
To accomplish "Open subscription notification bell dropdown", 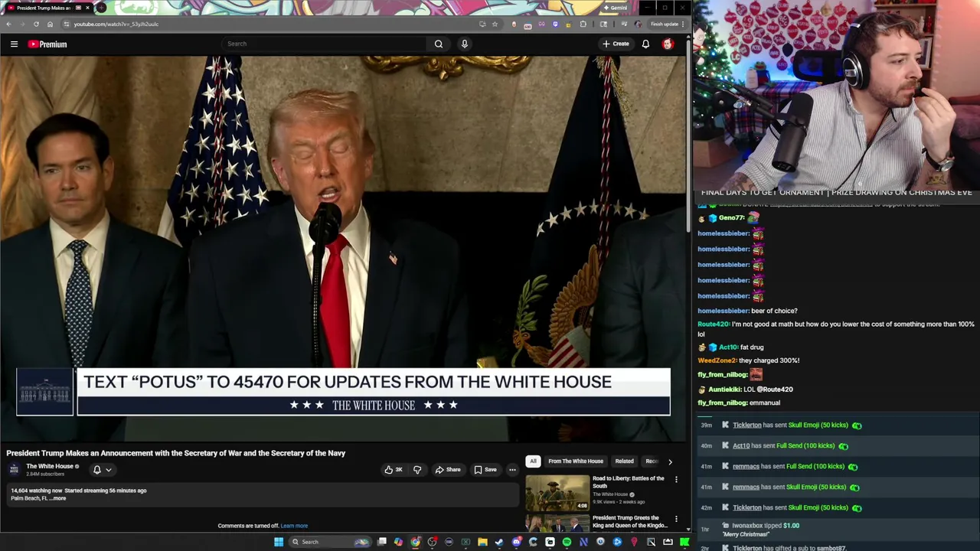I will coord(102,470).
